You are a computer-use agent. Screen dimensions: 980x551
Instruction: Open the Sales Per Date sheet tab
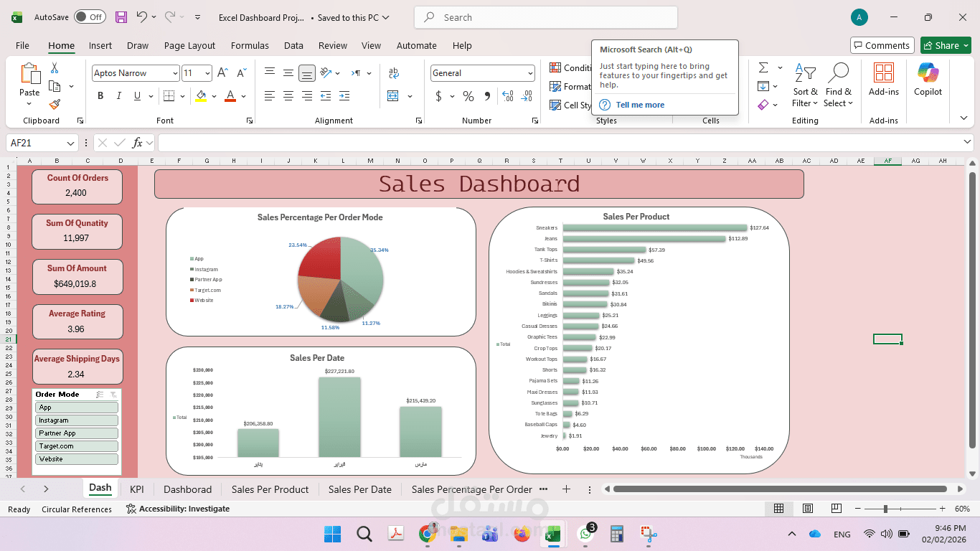tap(359, 489)
